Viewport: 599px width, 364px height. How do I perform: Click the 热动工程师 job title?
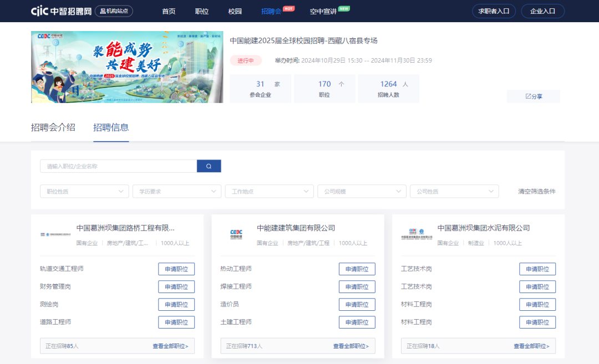[x=236, y=269]
